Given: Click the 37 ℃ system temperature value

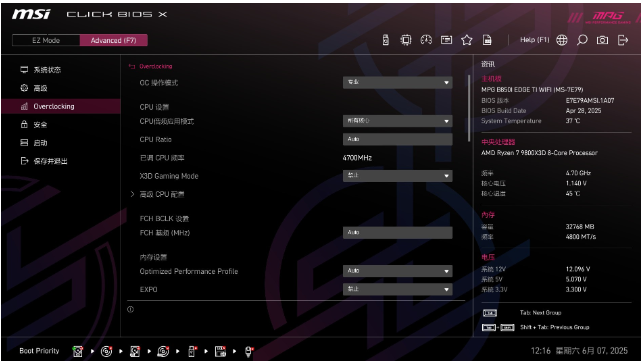Looking at the screenshot, I should pos(573,121).
